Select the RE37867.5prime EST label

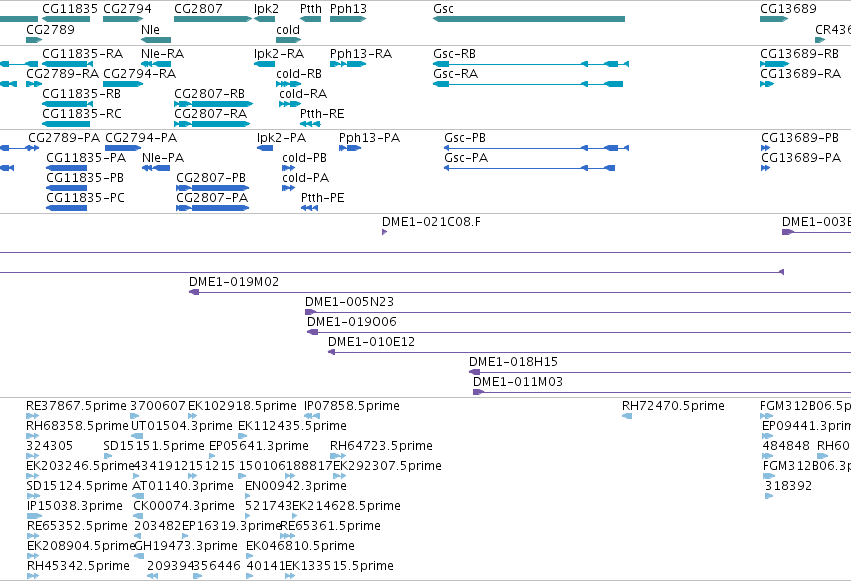(76, 406)
